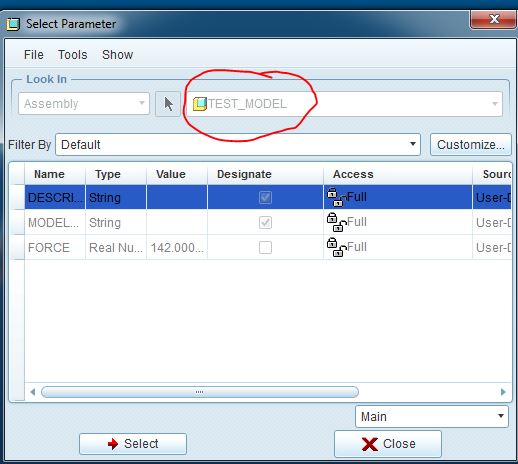This screenshot has width=518, height=464.
Task: Open the TEST_MODEL model dropdown
Action: pyautogui.click(x=344, y=104)
